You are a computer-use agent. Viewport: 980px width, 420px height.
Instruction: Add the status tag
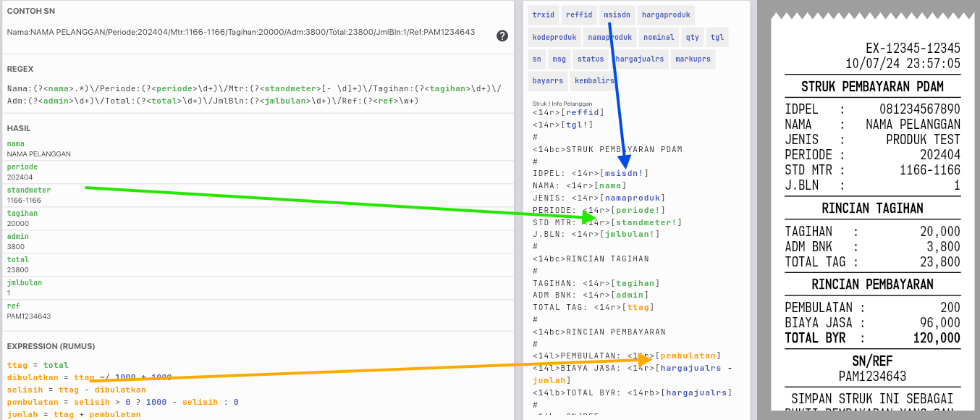click(x=591, y=59)
